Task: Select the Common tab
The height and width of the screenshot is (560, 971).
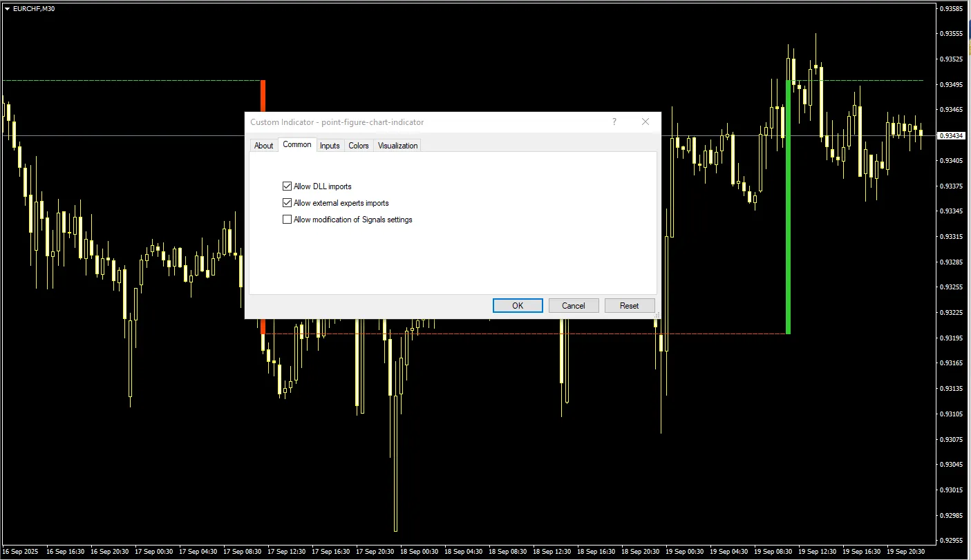Action: [297, 144]
